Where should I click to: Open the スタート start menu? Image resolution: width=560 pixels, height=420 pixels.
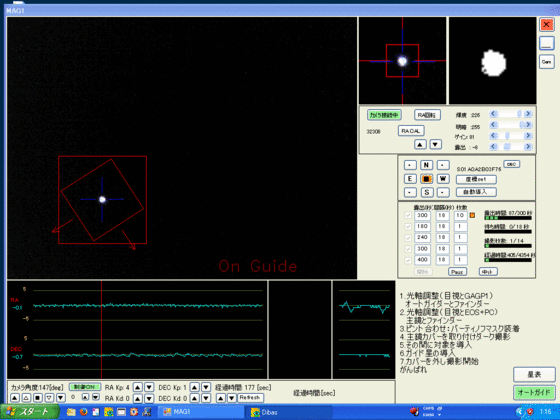[x=29, y=412]
